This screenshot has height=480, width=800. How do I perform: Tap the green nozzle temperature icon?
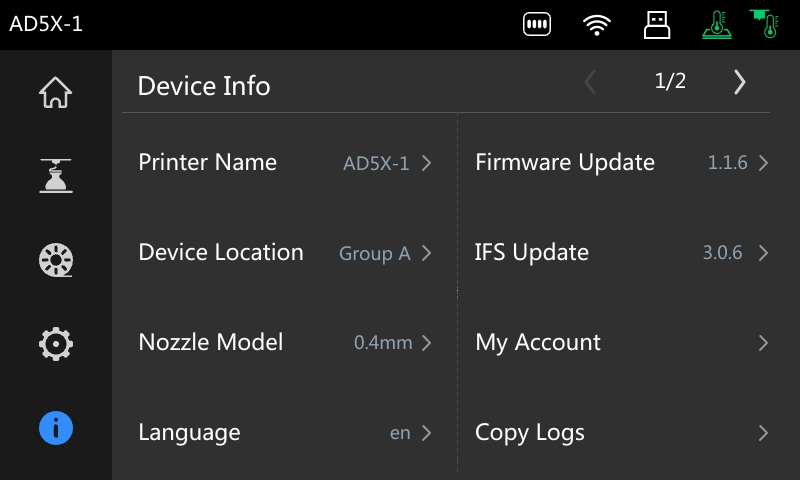pos(764,23)
